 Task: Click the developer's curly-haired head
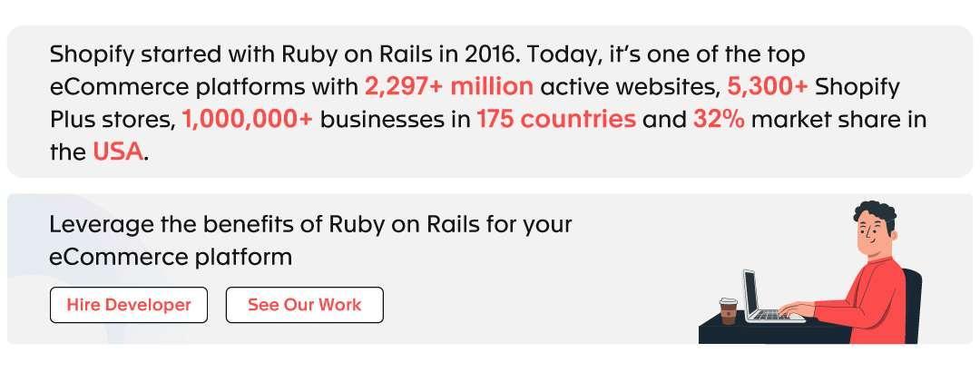tap(875, 229)
